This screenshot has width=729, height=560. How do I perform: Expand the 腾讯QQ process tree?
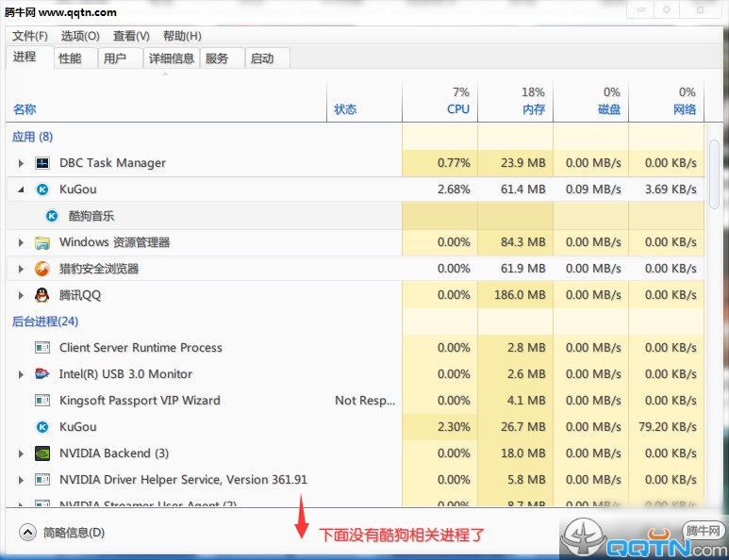[x=21, y=295]
